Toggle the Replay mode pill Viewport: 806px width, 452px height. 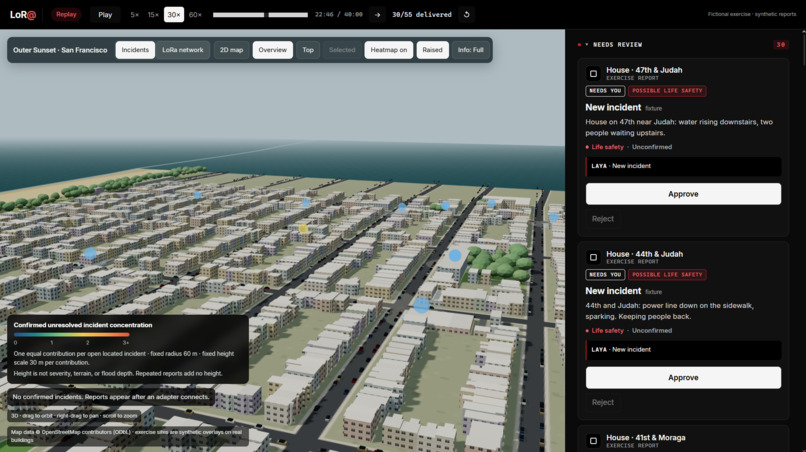point(66,14)
